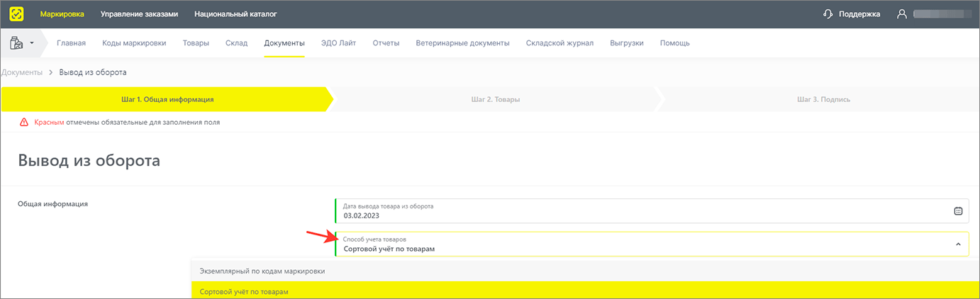The height and width of the screenshot is (299, 980).
Task: Open the Помощь tab
Action: click(675, 43)
